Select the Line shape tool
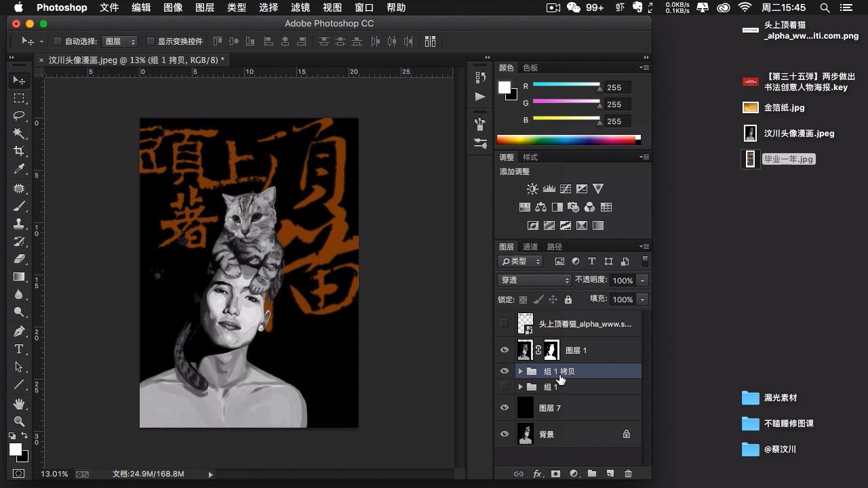Viewport: 868px width, 488px height. point(19,384)
